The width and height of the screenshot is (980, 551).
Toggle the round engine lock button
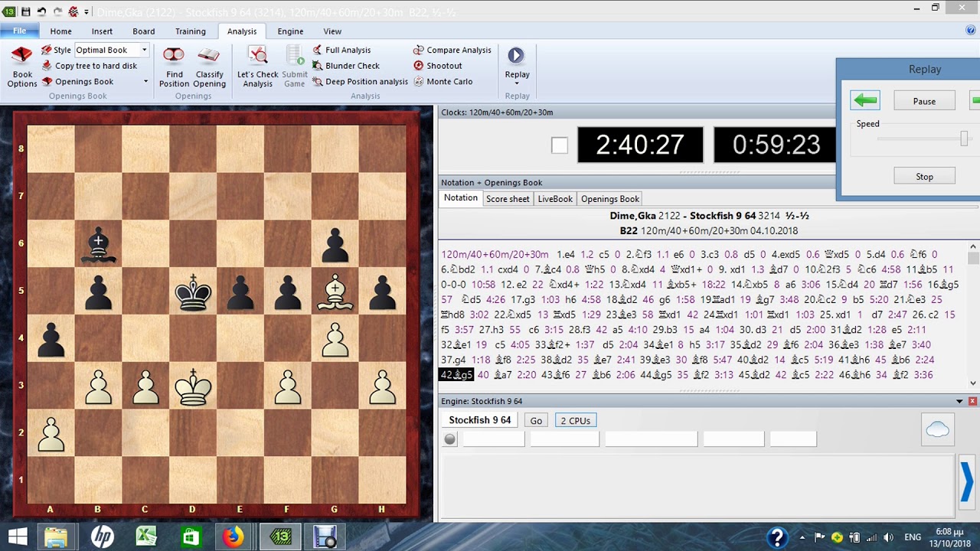(450, 439)
